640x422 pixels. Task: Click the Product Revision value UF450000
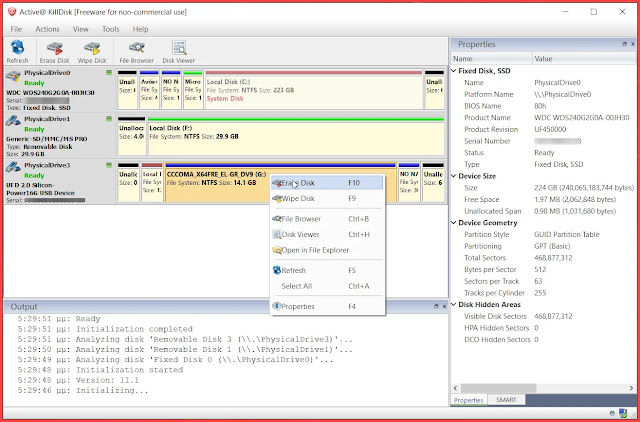coord(550,129)
